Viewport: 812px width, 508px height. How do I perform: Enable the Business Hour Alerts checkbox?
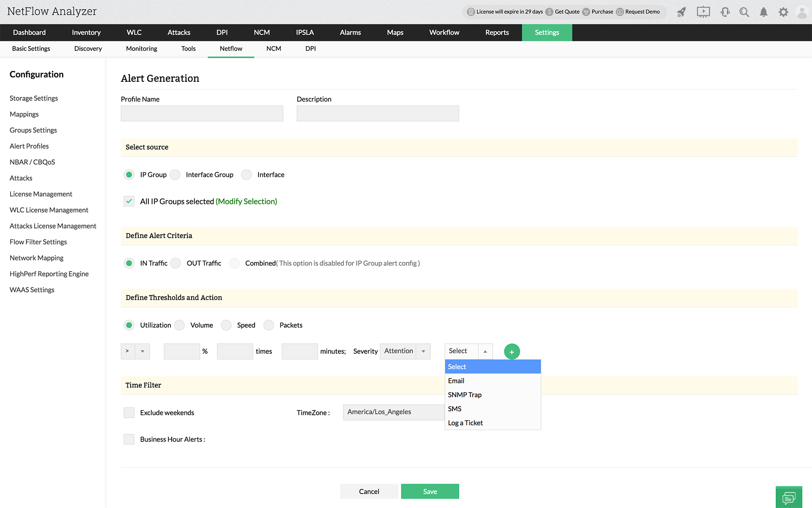[x=129, y=439]
